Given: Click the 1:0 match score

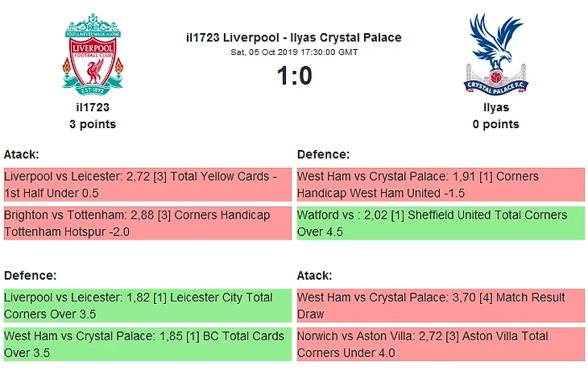Looking at the screenshot, I should [294, 76].
